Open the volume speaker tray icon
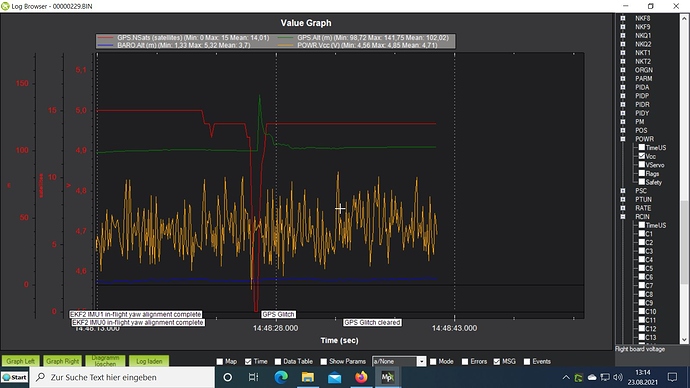The height and width of the screenshot is (388, 690). point(618,377)
